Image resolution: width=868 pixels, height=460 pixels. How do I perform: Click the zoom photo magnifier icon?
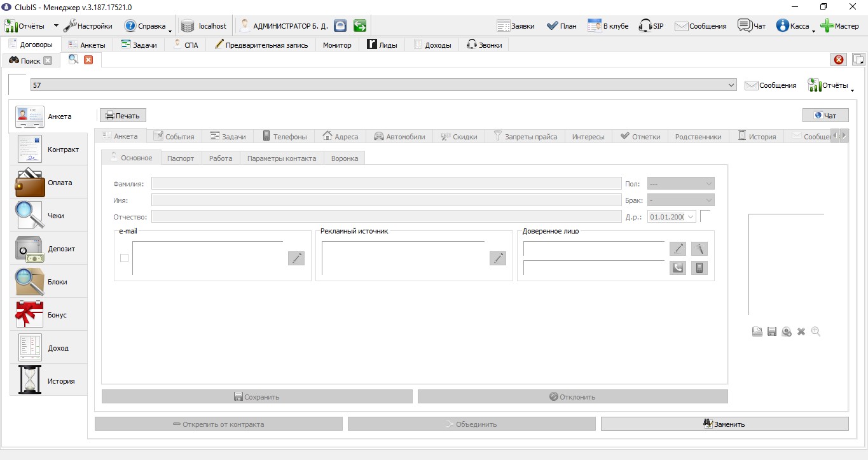816,331
